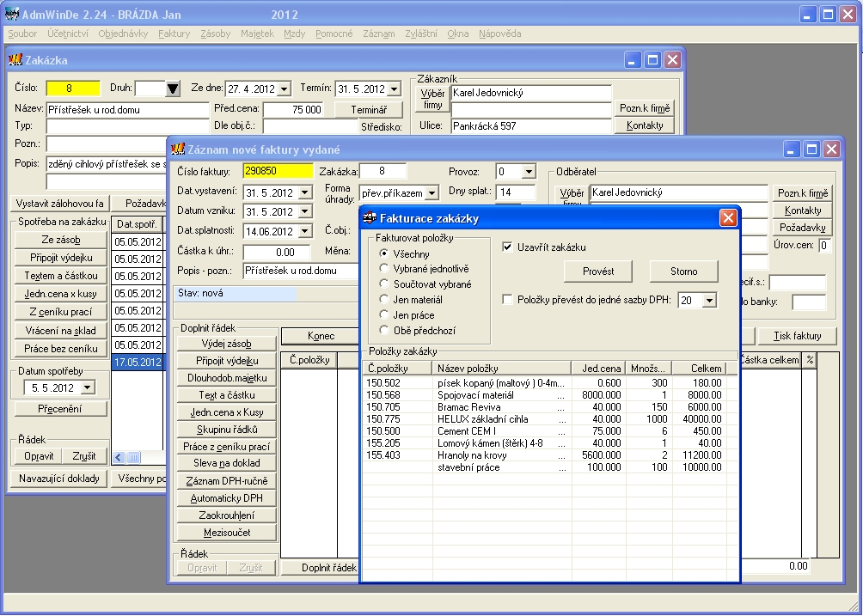Open the Dat.vystavení date dropdown
The image size is (863, 616).
tap(305, 193)
